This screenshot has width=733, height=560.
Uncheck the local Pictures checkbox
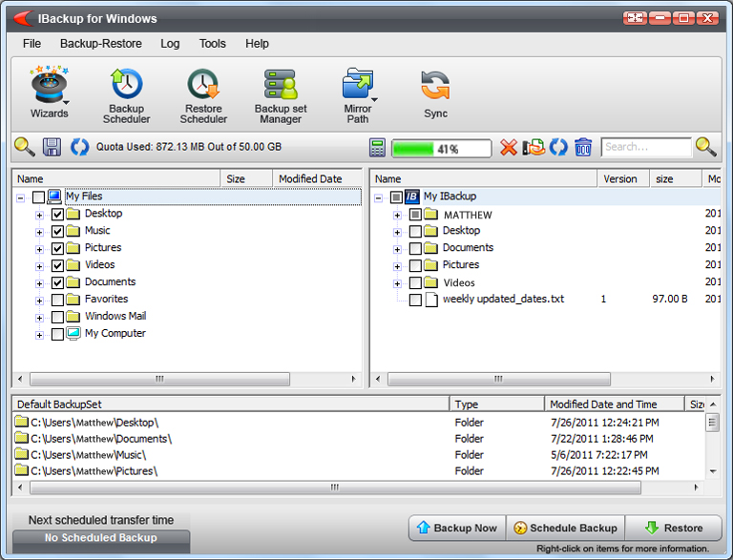[57, 249]
